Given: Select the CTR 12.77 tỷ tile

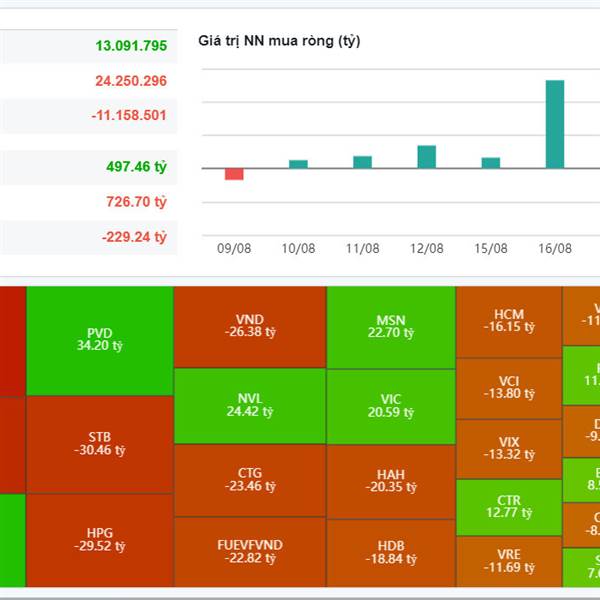Looking at the screenshot, I should [509, 507].
